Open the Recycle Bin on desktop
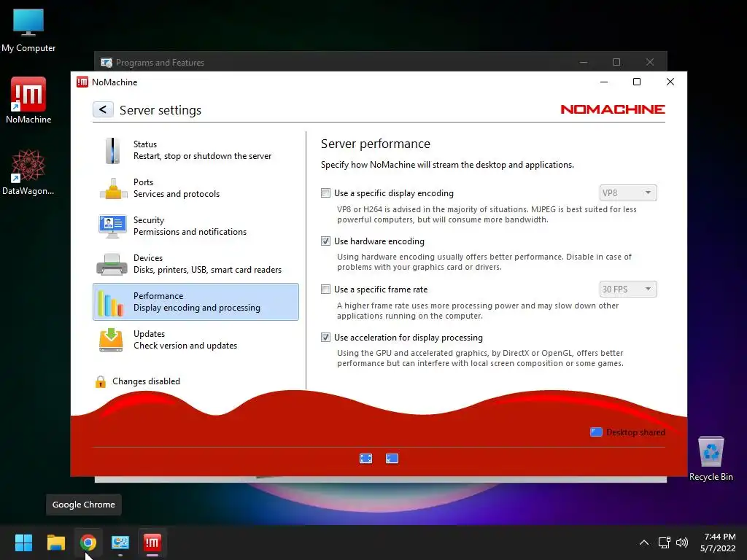This screenshot has width=747, height=560. coord(711,459)
